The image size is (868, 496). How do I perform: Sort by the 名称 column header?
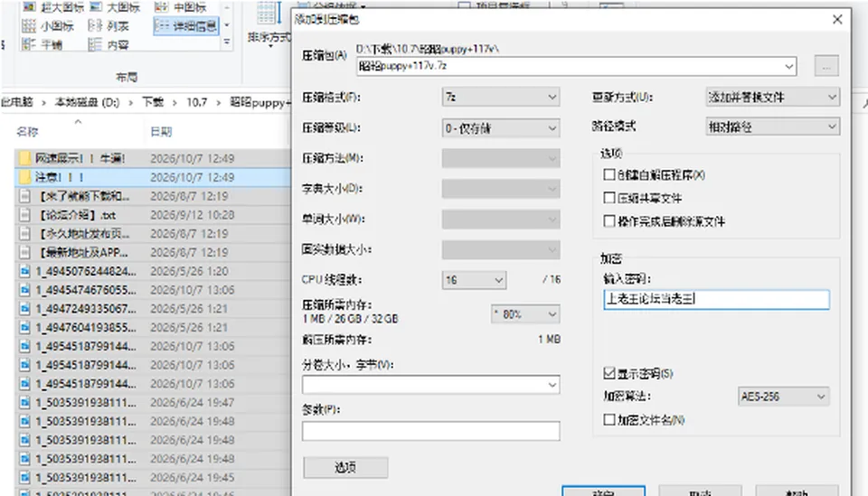27,132
